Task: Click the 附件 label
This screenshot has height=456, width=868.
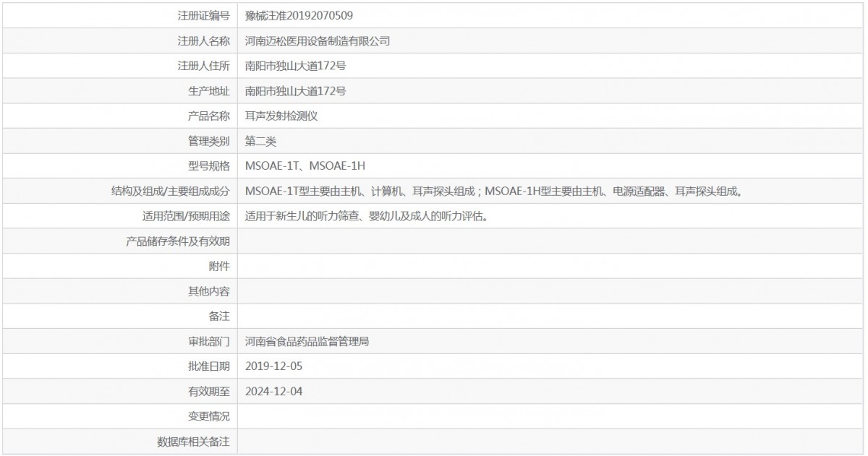Action: pyautogui.click(x=219, y=266)
